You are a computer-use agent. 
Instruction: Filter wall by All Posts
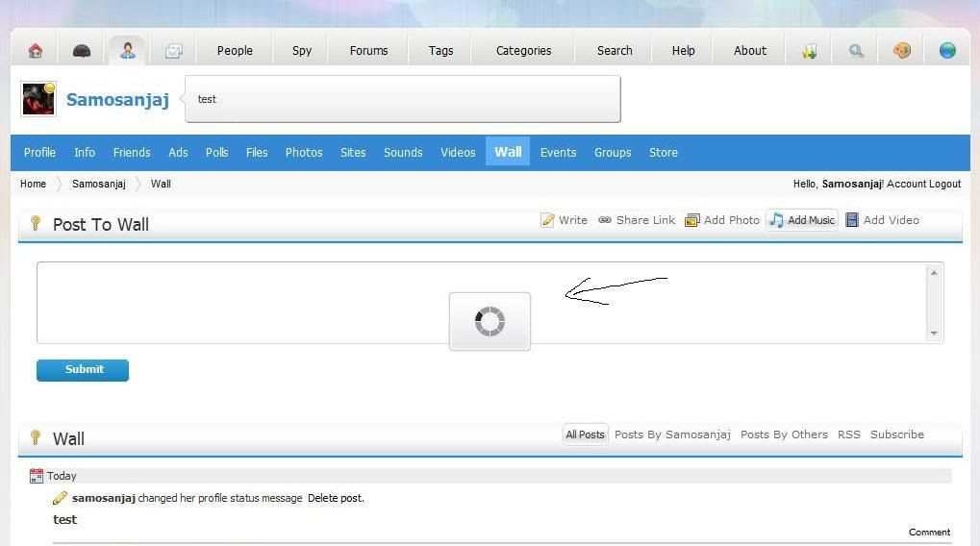coord(585,434)
